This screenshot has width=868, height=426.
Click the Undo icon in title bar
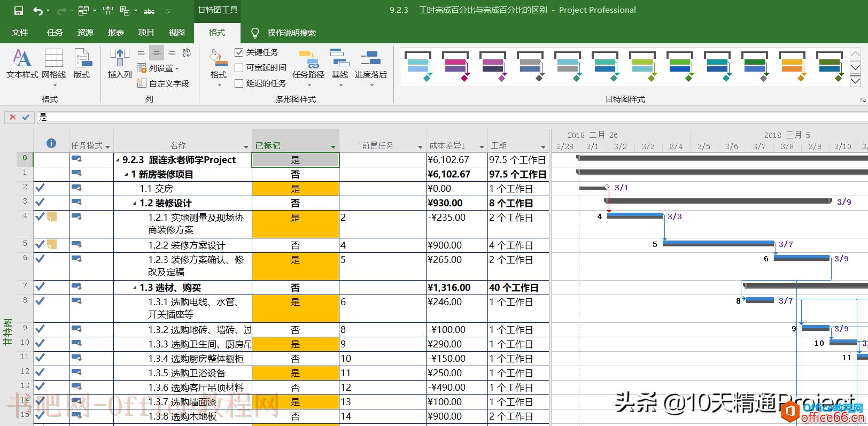37,10
